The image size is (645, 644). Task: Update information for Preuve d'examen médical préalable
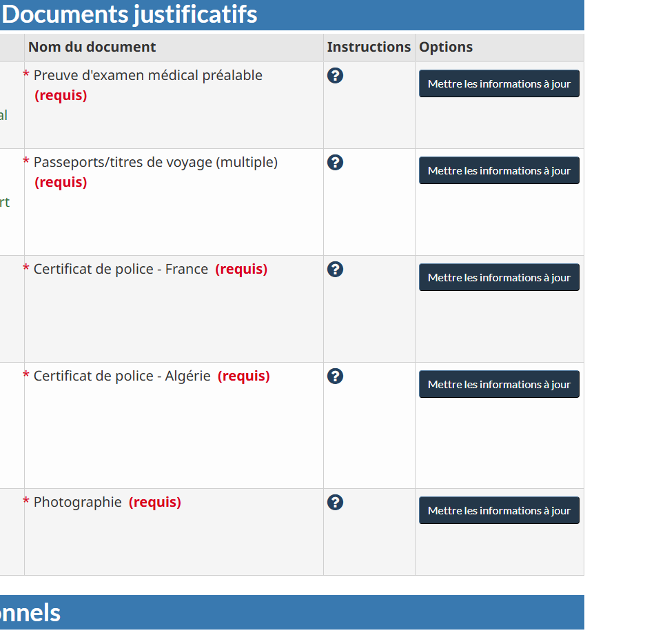499,83
